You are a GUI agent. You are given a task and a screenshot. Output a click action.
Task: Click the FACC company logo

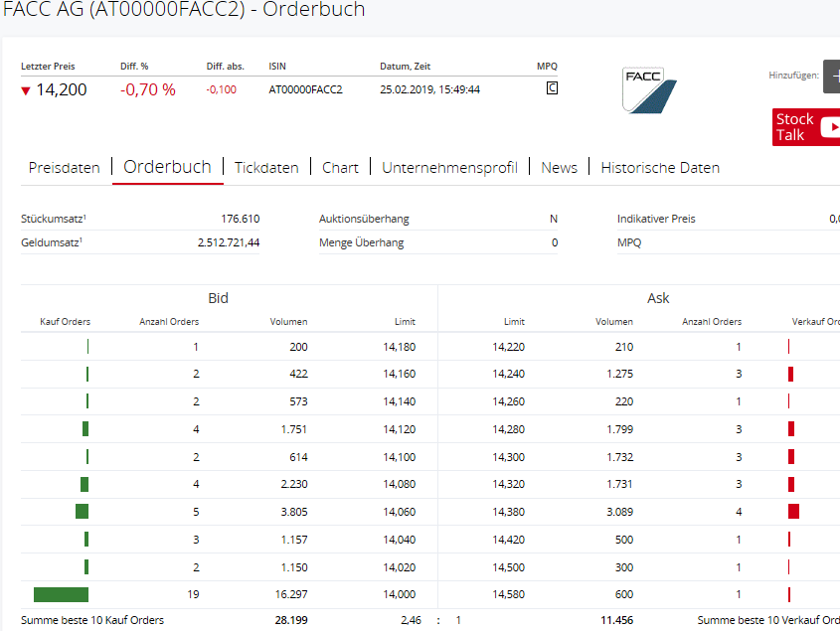[649, 90]
